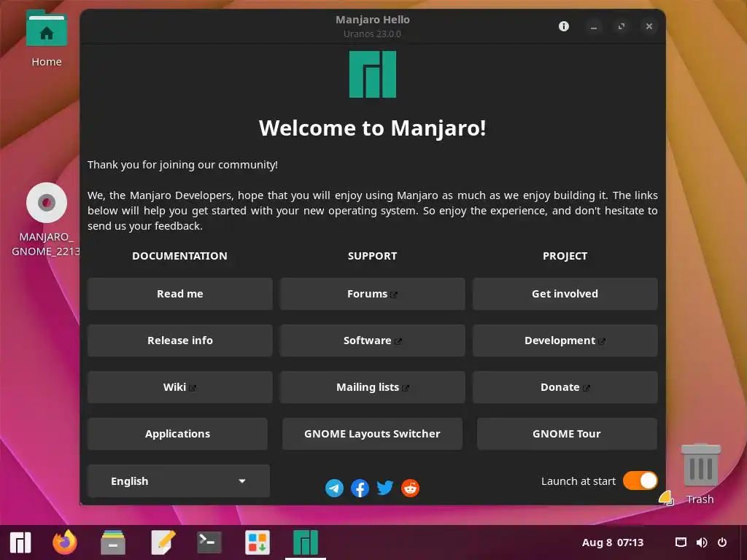Viewport: 747px width, 560px height.
Task: Click the Manjaro logo in the welcome window
Action: 373,75
